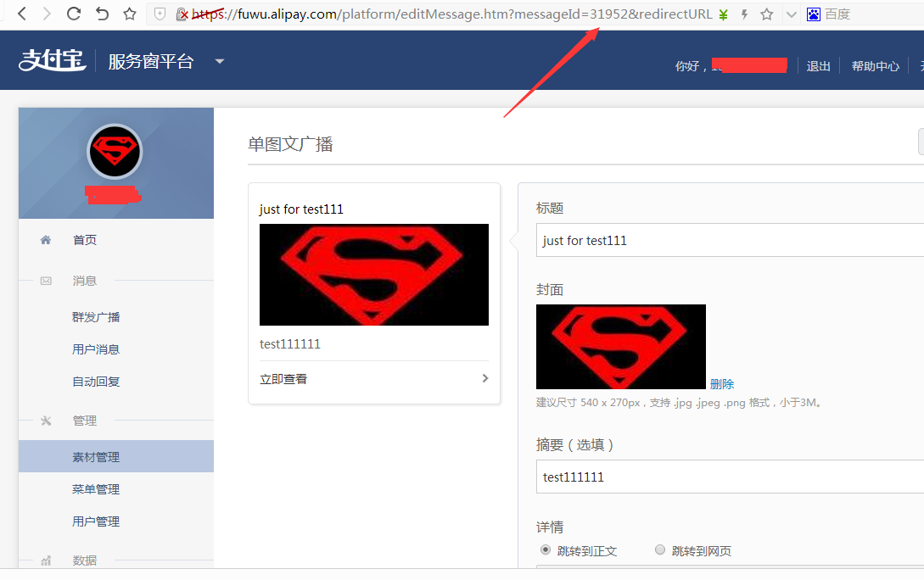
Task: Click the preview card Superman image
Action: click(x=373, y=275)
